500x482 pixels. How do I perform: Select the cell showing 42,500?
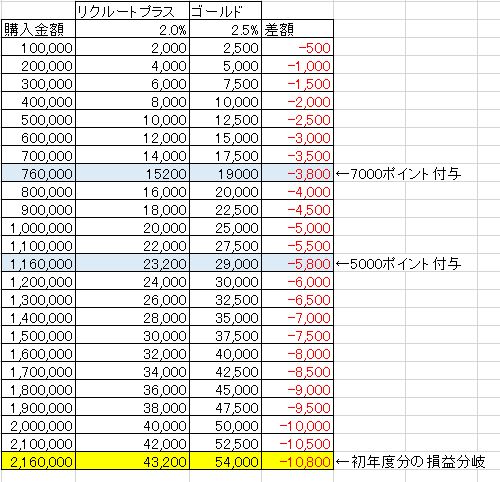[x=225, y=371]
